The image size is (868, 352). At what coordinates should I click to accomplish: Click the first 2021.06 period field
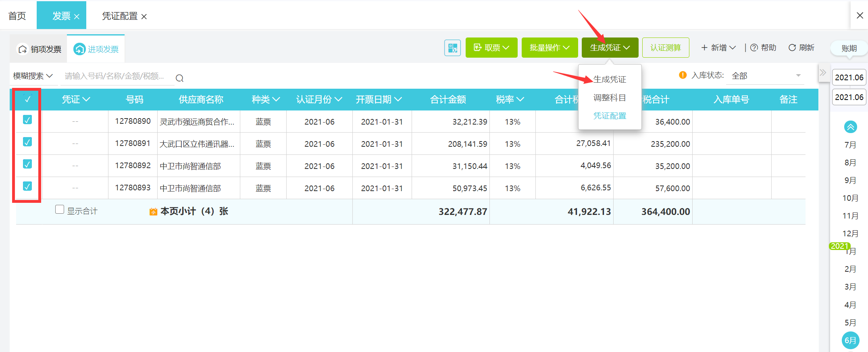(x=849, y=77)
